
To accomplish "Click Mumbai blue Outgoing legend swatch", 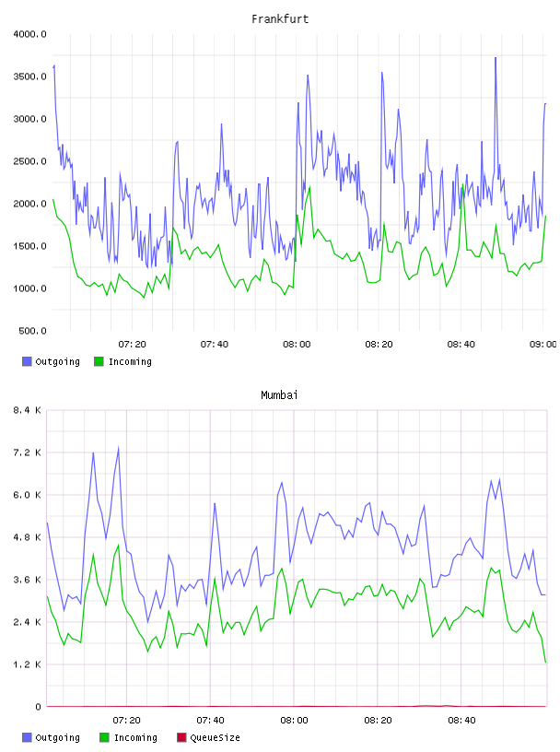I will coord(27,737).
